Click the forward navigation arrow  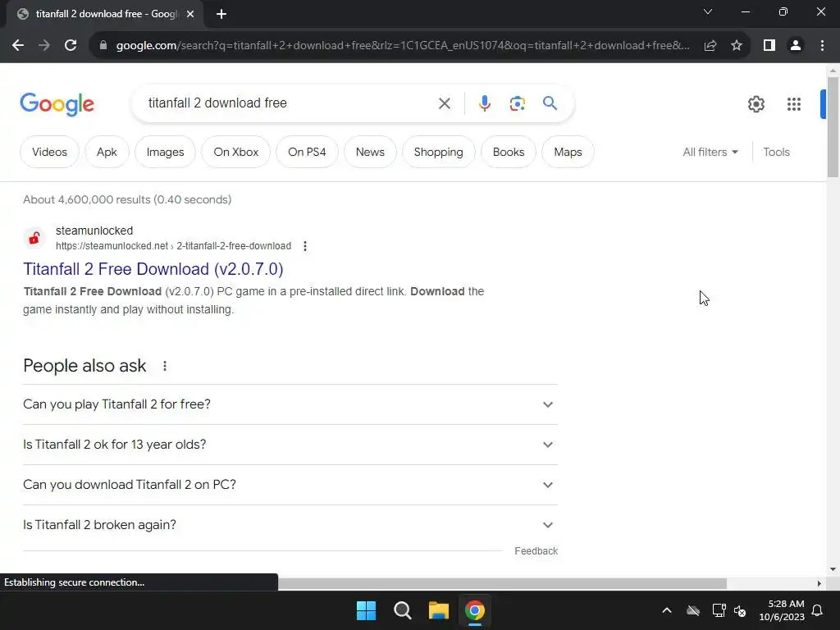click(x=44, y=46)
